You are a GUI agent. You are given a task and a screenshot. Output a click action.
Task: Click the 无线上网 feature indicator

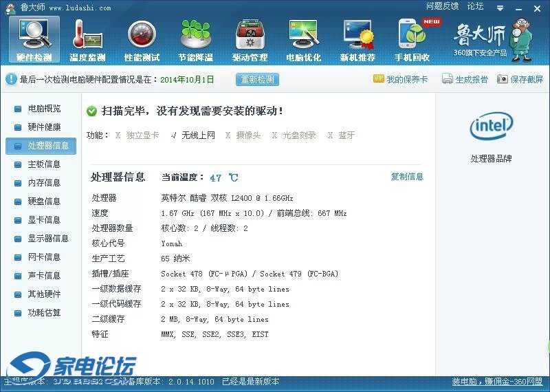click(x=192, y=135)
